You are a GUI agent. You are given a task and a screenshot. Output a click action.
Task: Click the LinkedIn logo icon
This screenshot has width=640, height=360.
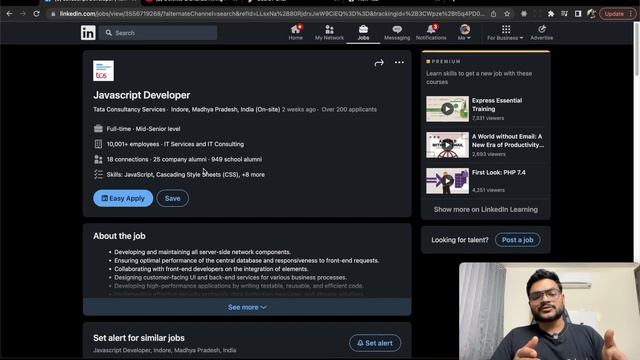pyautogui.click(x=88, y=33)
